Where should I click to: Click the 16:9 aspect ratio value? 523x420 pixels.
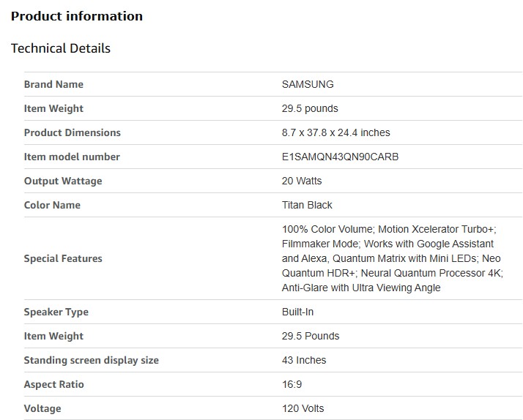(293, 384)
